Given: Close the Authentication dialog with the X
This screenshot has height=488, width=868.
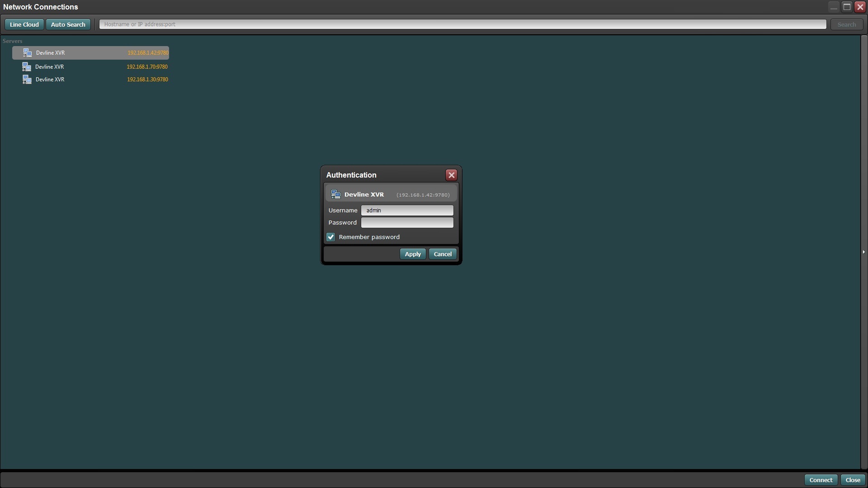Looking at the screenshot, I should tap(451, 175).
